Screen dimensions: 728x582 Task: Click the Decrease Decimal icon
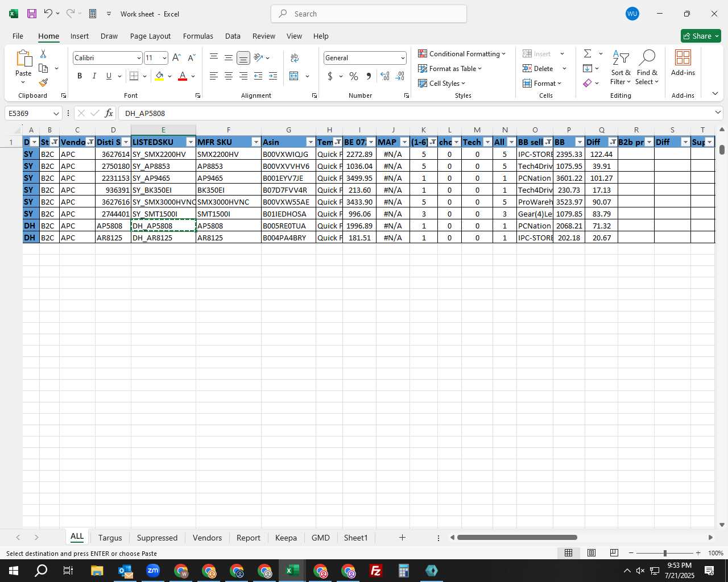click(x=400, y=76)
